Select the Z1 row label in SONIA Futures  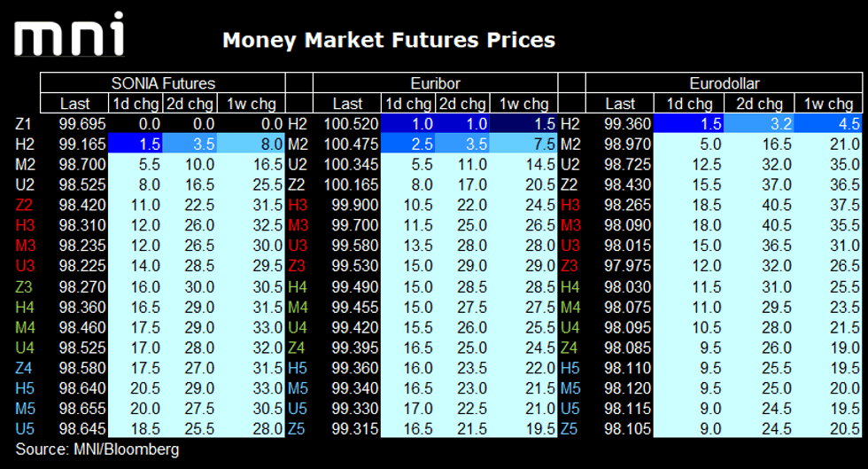click(x=24, y=124)
